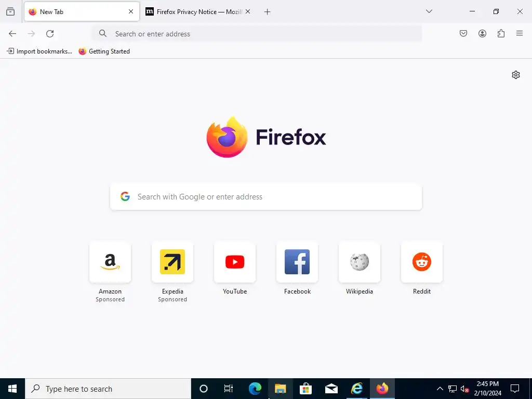The width and height of the screenshot is (532, 399).
Task: Show hidden system tray icons
Action: pos(440,389)
